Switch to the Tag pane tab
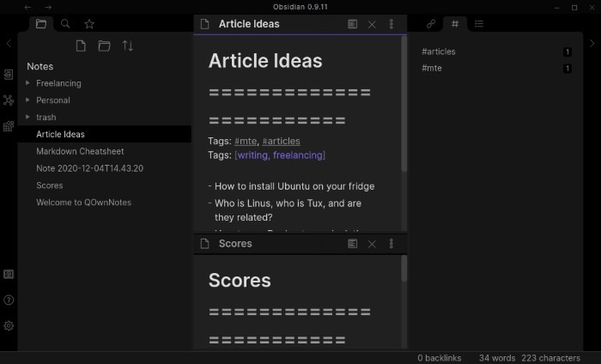Screen dimensions: 601x364 [455, 24]
